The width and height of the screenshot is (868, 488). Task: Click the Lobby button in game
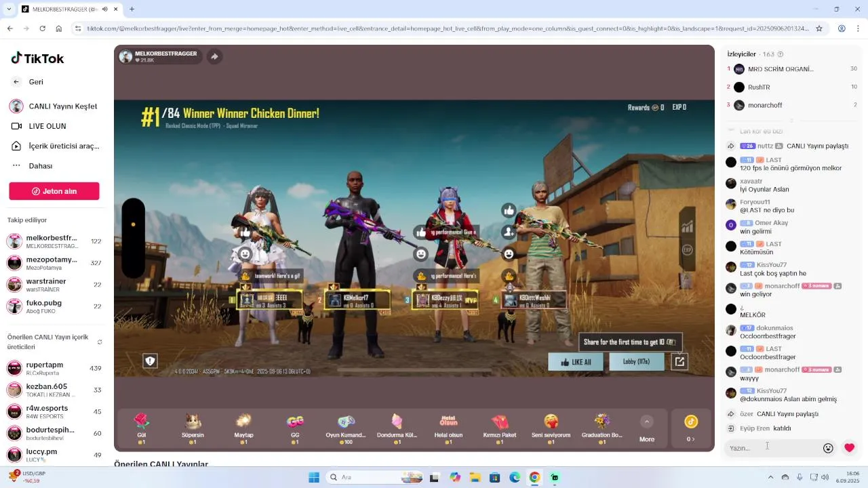pos(636,362)
